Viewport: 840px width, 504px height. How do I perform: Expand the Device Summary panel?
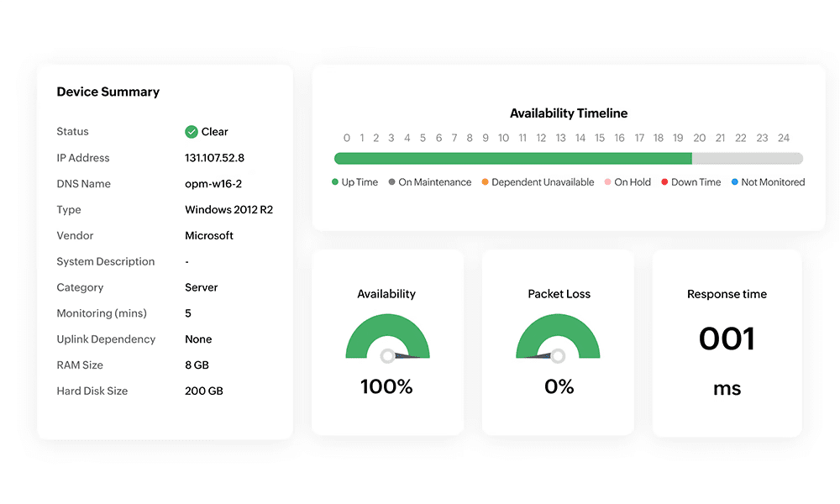(x=108, y=92)
